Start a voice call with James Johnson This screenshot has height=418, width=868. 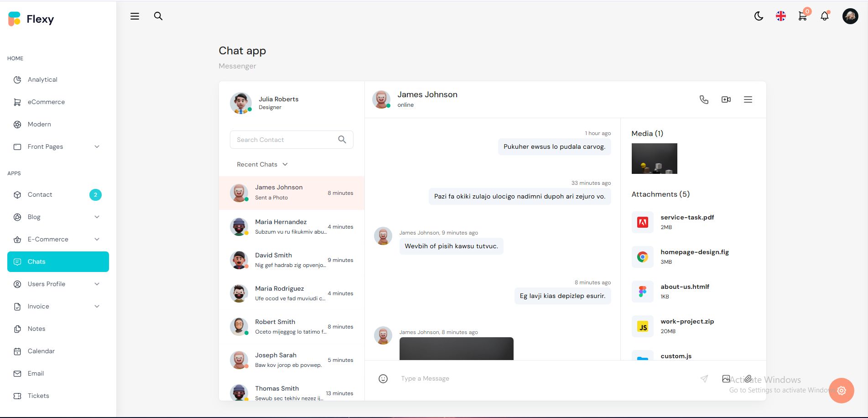click(704, 99)
